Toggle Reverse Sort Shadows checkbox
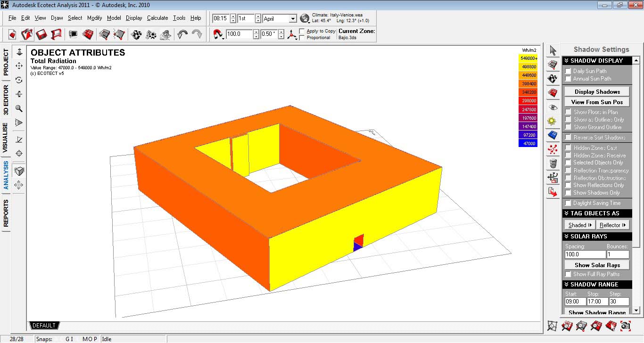644x343 pixels. click(568, 138)
